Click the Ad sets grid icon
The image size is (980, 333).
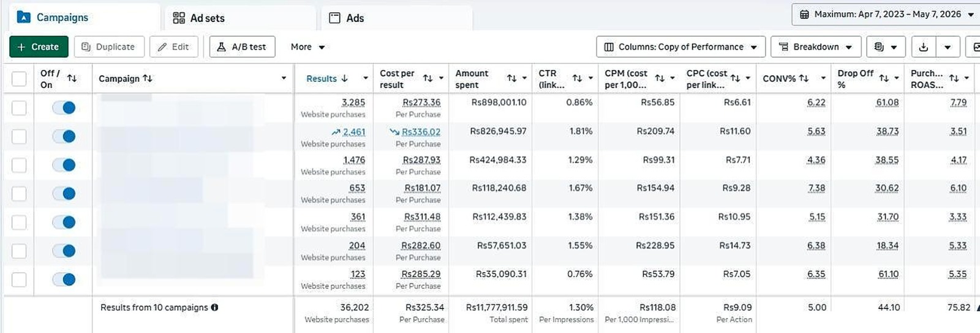[x=179, y=18]
